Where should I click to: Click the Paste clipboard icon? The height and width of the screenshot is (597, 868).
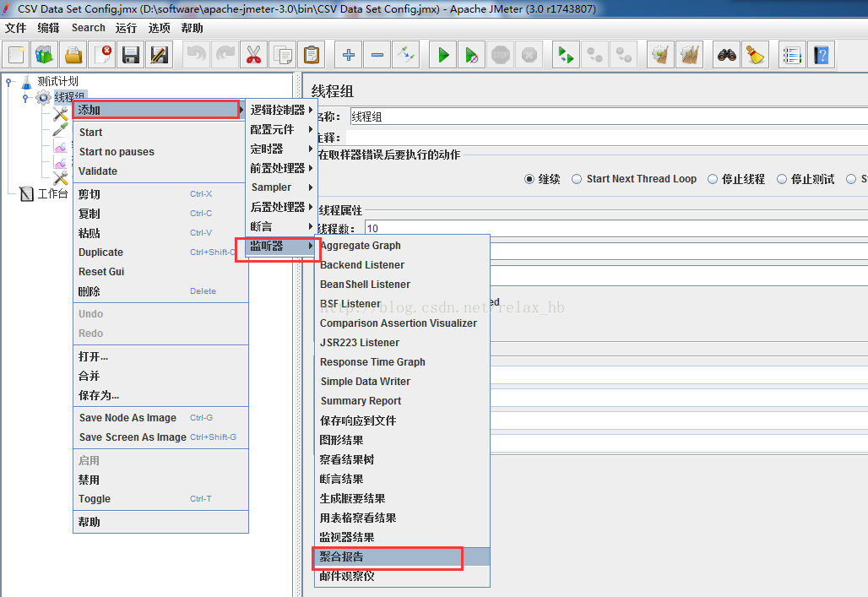click(312, 55)
